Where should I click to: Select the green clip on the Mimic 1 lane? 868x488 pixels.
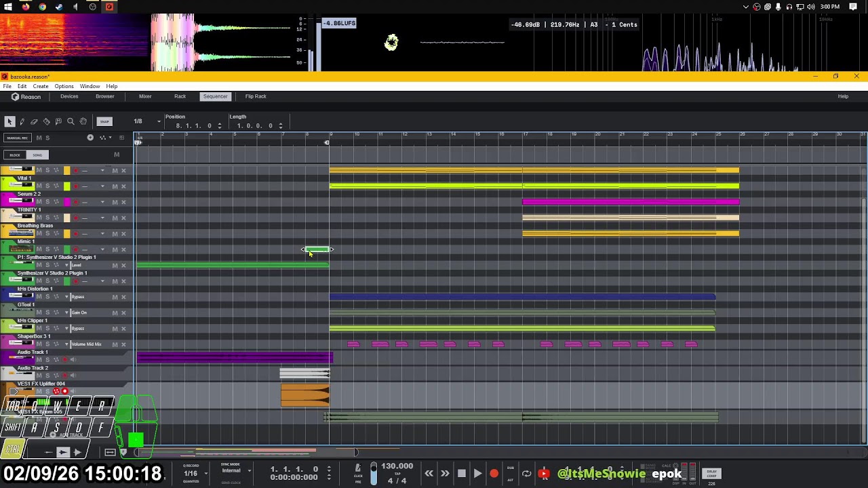click(x=317, y=249)
